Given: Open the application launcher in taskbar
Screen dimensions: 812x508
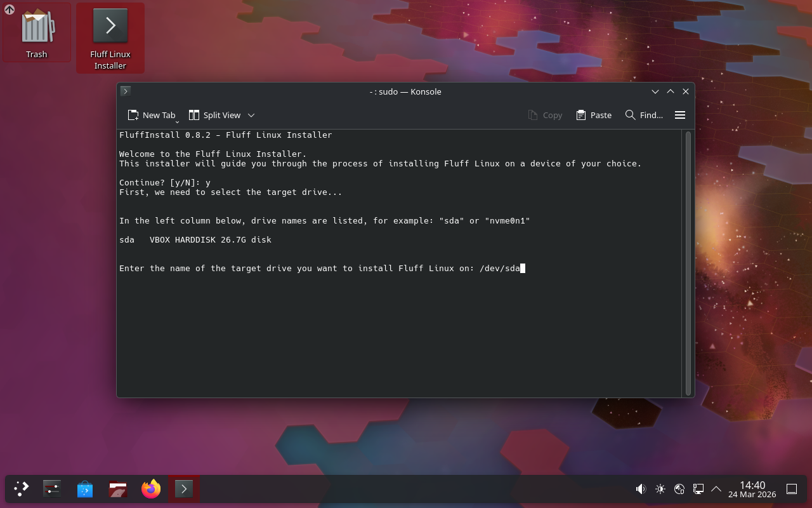Looking at the screenshot, I should [22, 489].
